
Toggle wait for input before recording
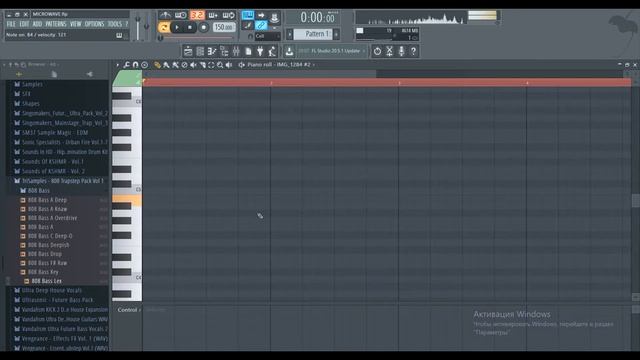[x=181, y=16]
